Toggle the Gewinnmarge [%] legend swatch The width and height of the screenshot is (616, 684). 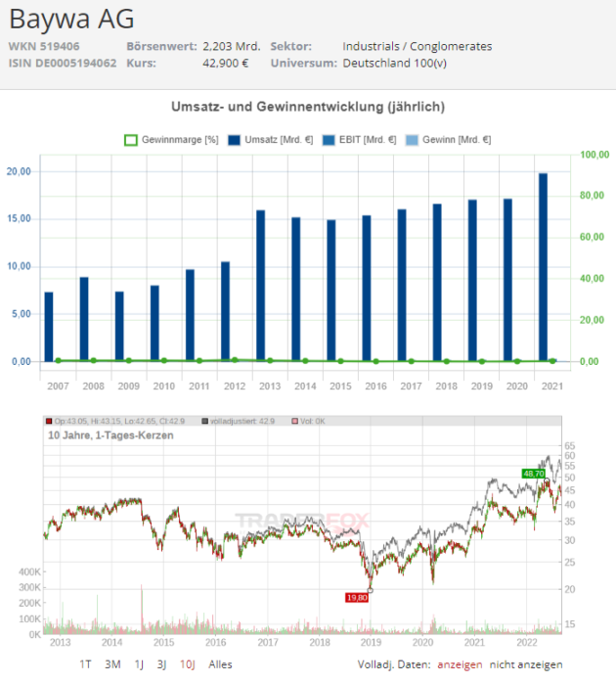click(x=131, y=140)
